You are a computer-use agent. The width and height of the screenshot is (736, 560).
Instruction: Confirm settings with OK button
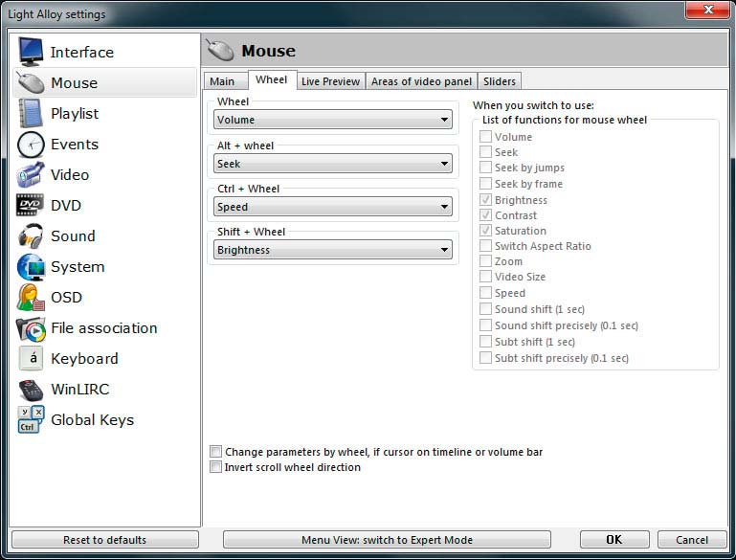click(x=614, y=540)
